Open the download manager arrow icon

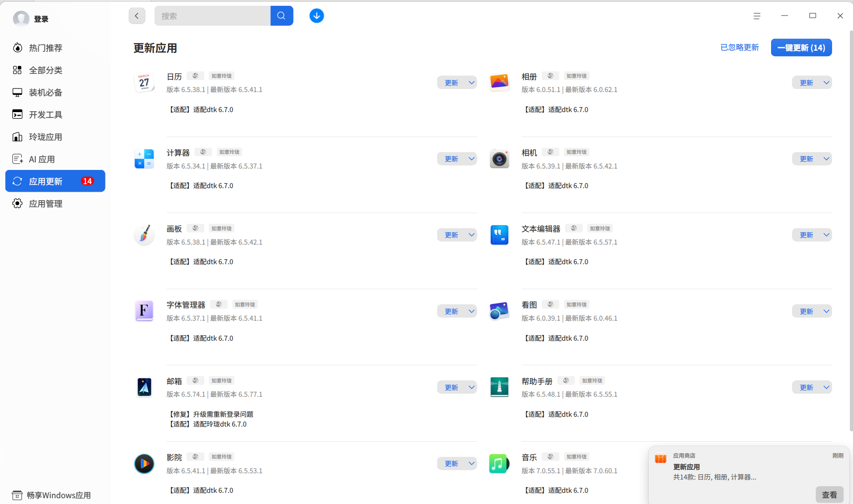tap(317, 16)
